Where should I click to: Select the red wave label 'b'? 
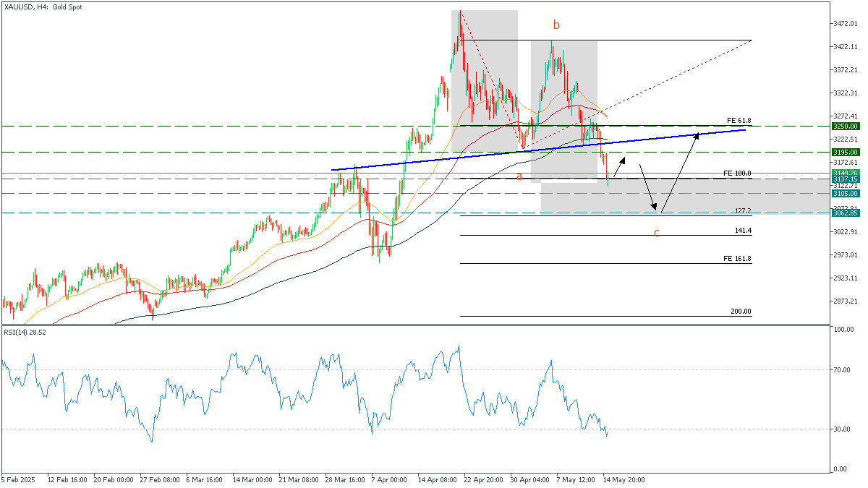click(x=556, y=25)
